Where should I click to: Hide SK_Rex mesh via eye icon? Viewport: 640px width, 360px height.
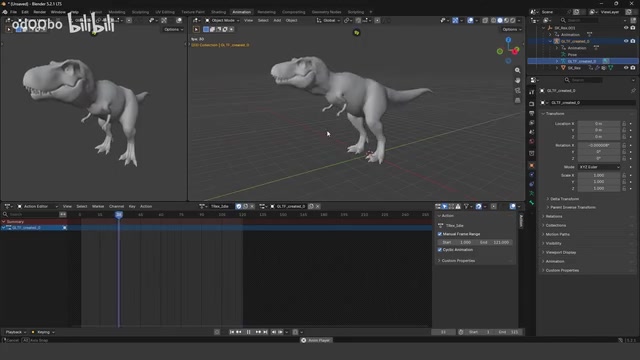tap(626, 68)
